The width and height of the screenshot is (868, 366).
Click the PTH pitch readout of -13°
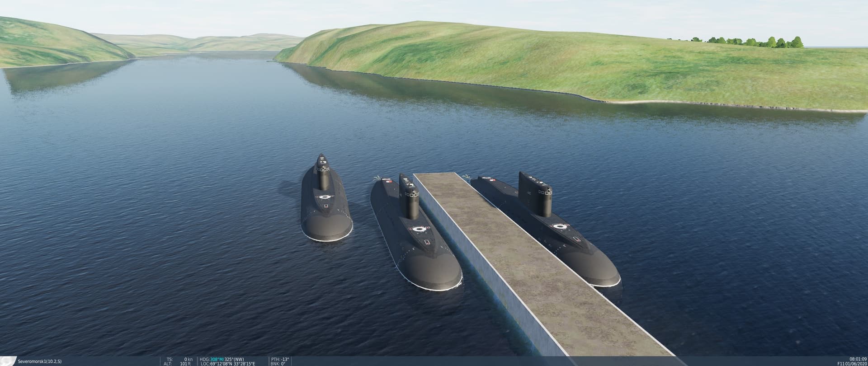[x=280, y=359]
